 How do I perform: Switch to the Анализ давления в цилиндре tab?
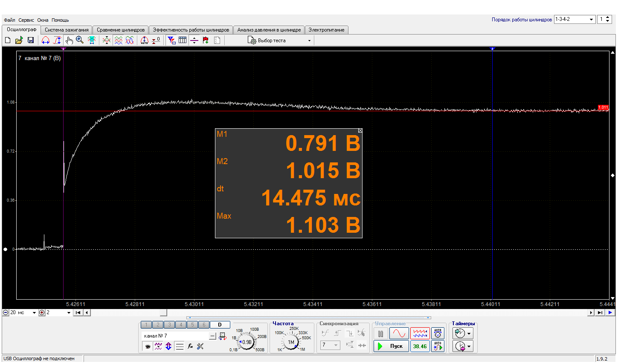pyautogui.click(x=269, y=30)
